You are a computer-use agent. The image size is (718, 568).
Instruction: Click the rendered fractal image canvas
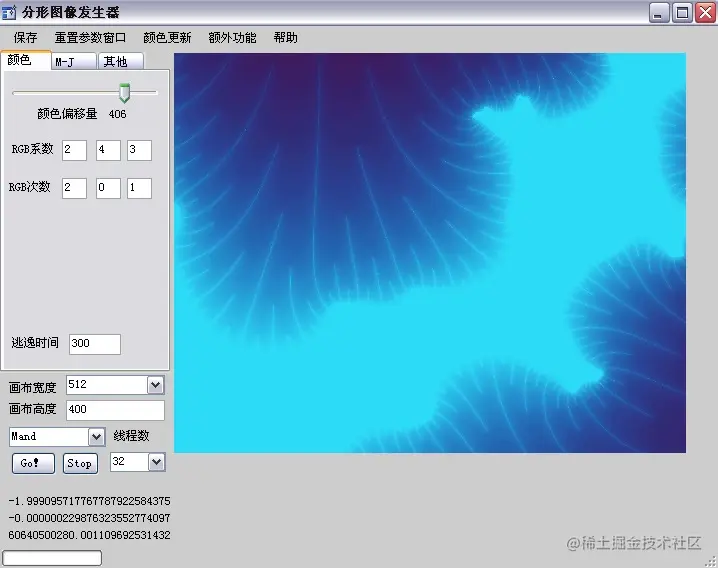tap(430, 253)
